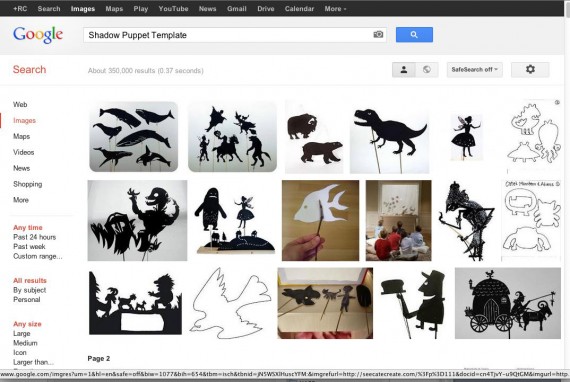570x382 pixels.
Task: Click the camera search-by-image icon
Action: pyautogui.click(x=378, y=35)
